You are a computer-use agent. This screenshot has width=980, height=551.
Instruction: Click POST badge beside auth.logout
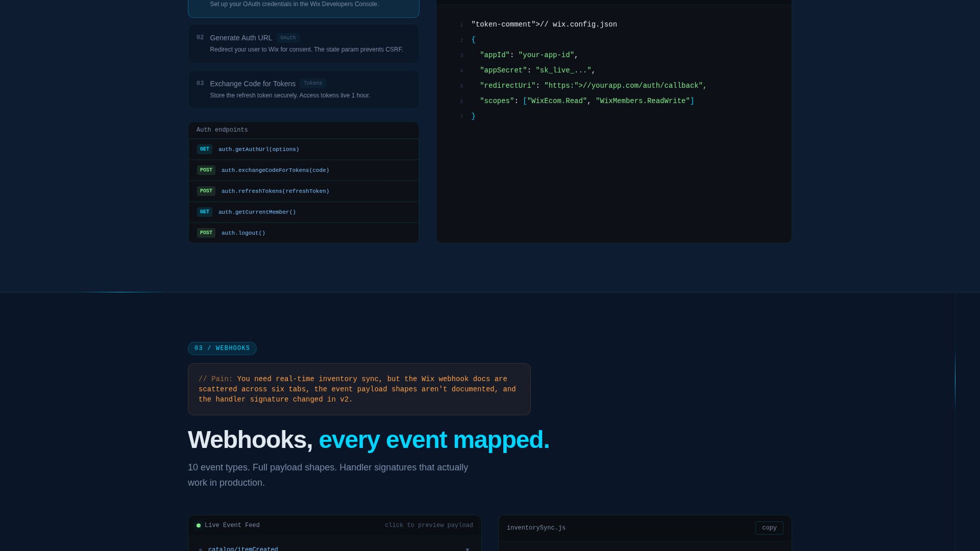point(206,233)
